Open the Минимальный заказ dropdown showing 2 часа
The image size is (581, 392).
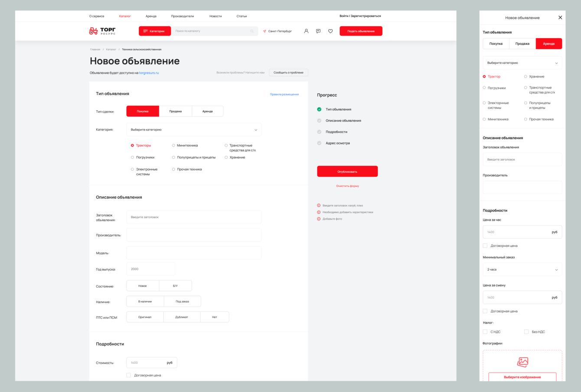[x=522, y=269]
